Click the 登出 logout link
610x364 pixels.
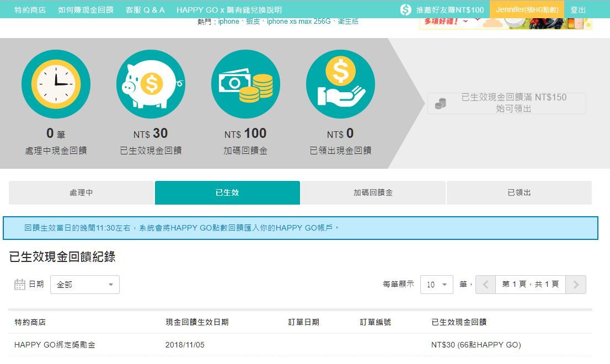tap(578, 10)
